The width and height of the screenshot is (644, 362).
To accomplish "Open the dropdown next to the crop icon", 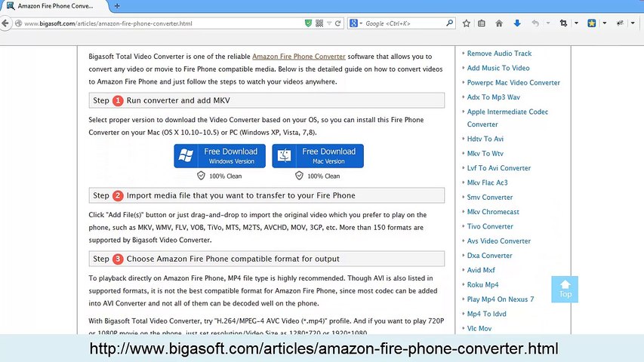I will [x=576, y=23].
